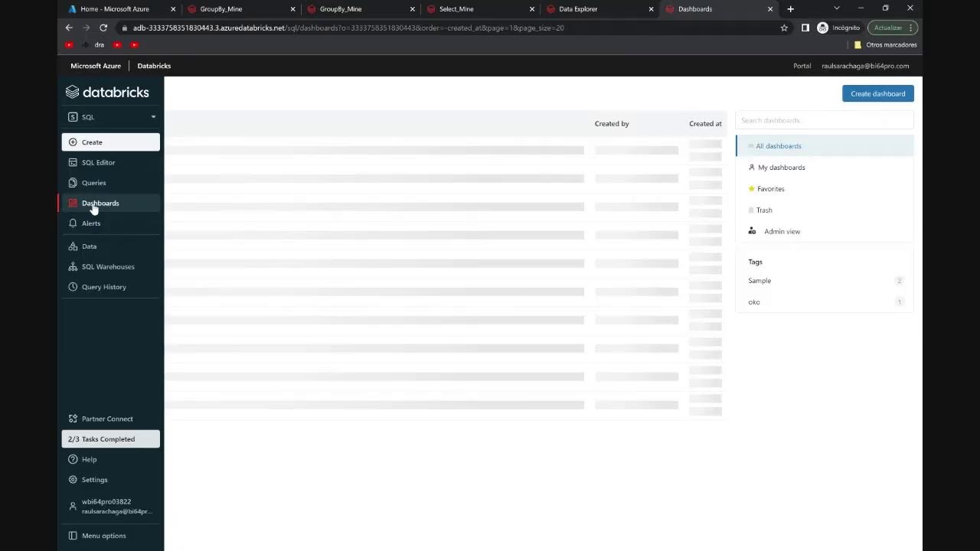This screenshot has width=980, height=551.
Task: Open raulsarachaga@bi64pro.com user menu
Action: click(865, 66)
